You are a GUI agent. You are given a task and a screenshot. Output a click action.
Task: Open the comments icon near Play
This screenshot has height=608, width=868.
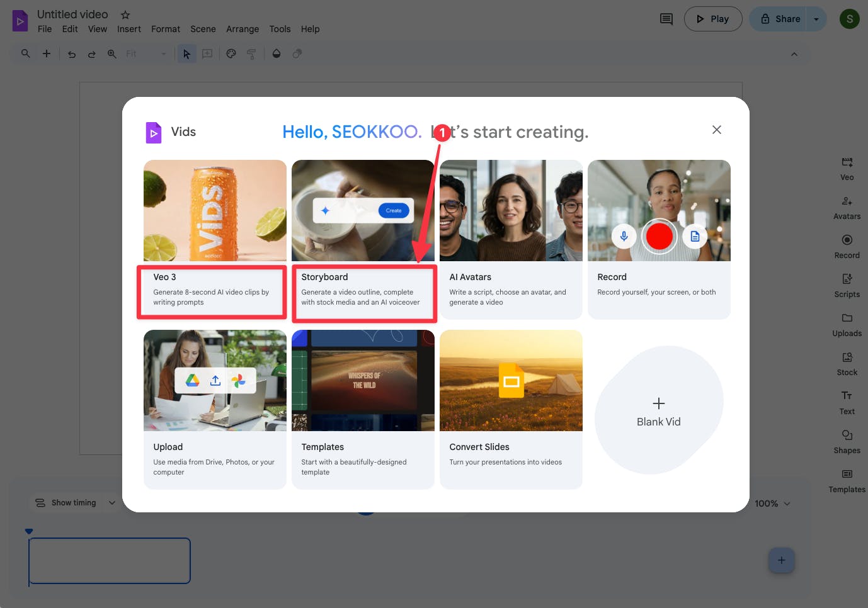666,19
